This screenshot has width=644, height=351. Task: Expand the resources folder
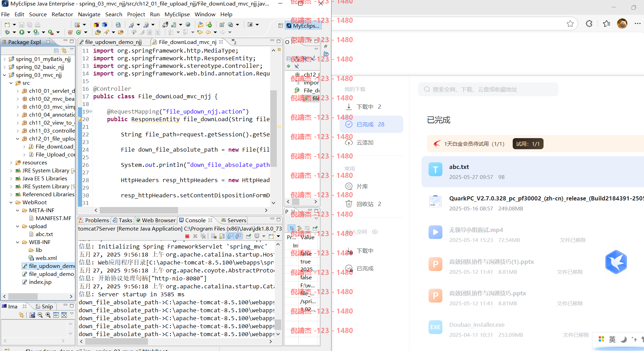(11, 163)
